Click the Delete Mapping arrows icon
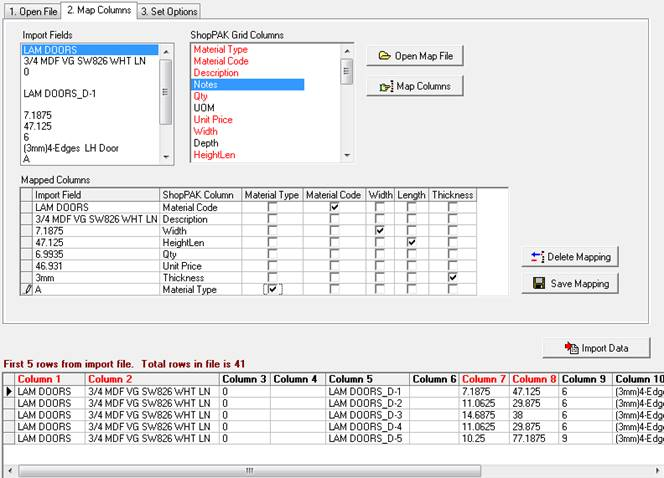664x478 pixels. coord(538,257)
